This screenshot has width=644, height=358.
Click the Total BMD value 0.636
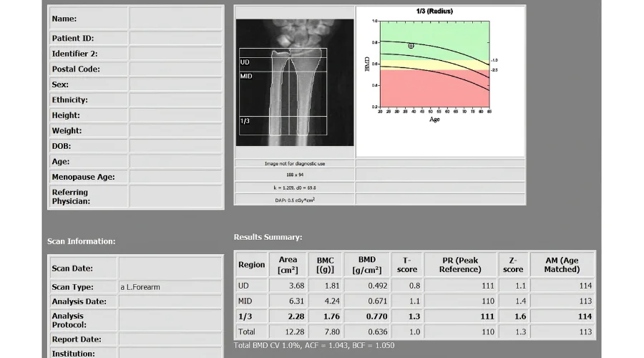(377, 332)
